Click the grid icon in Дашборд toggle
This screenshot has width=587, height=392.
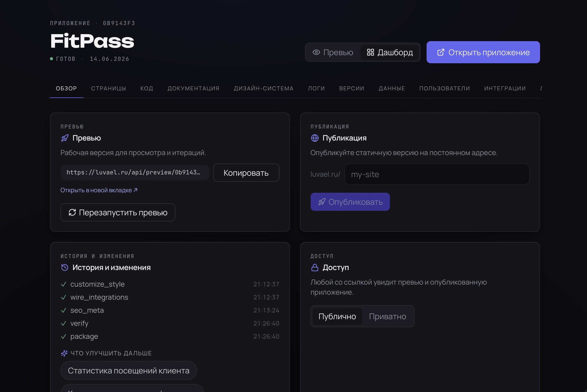[370, 52]
